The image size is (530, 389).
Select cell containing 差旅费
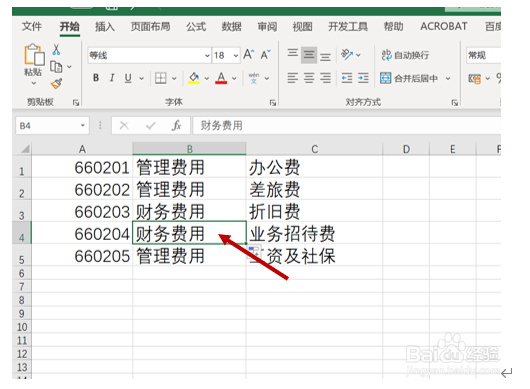314,189
